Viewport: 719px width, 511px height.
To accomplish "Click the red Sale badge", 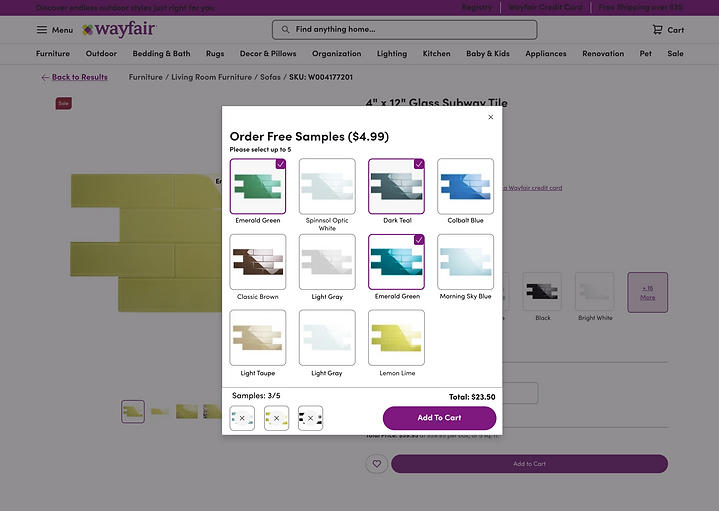I will pyautogui.click(x=64, y=103).
